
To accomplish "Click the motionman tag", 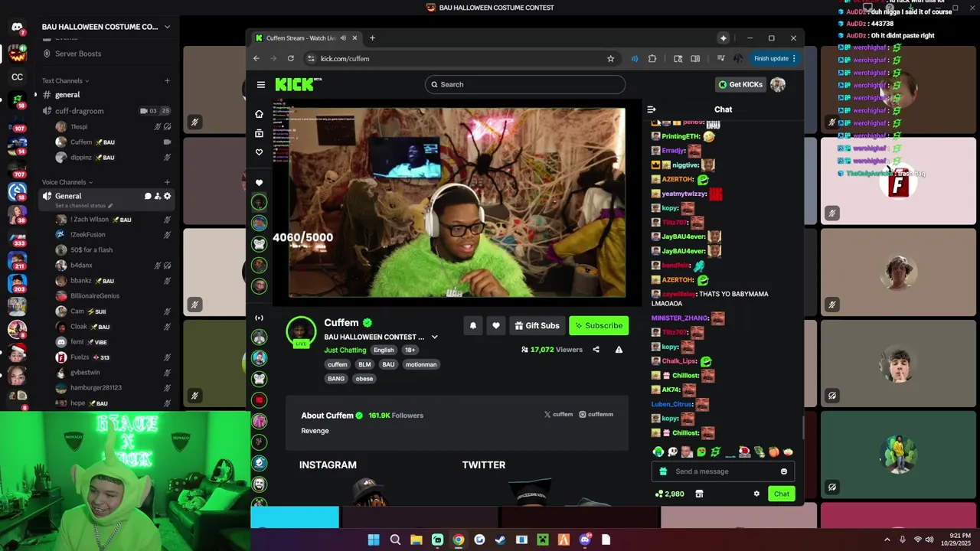I will (x=421, y=364).
